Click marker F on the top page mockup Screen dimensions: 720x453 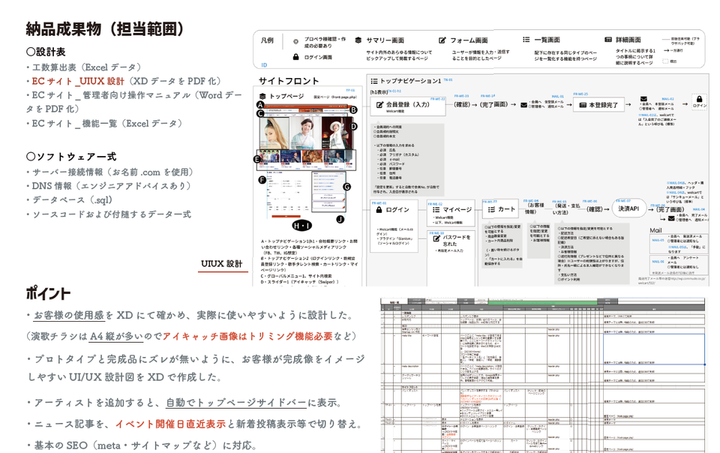coord(262,180)
